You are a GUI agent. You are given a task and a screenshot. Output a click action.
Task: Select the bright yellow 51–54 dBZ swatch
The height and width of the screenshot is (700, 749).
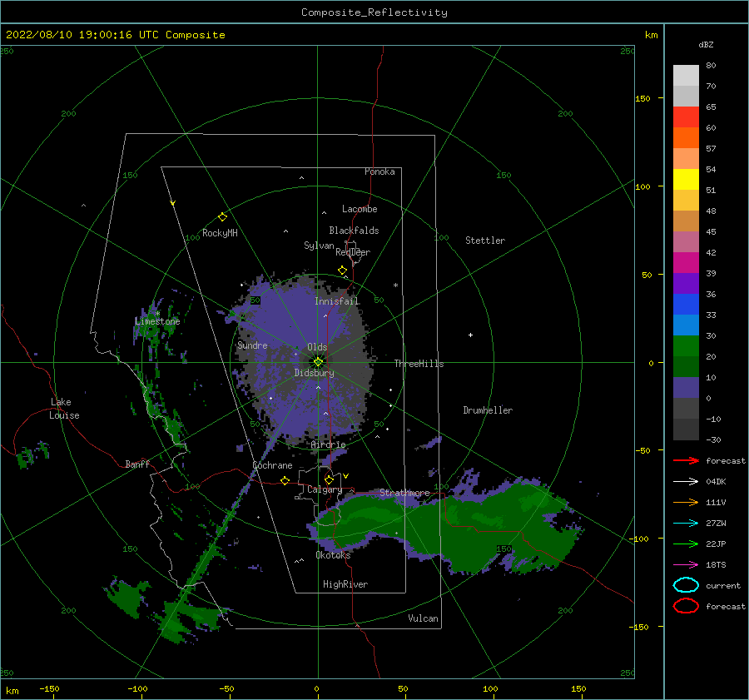686,179
